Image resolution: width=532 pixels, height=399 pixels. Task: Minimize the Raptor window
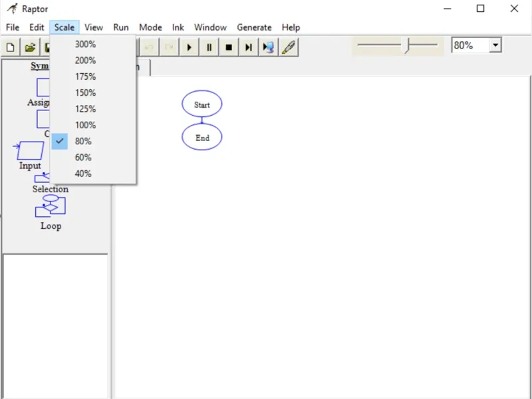[448, 9]
